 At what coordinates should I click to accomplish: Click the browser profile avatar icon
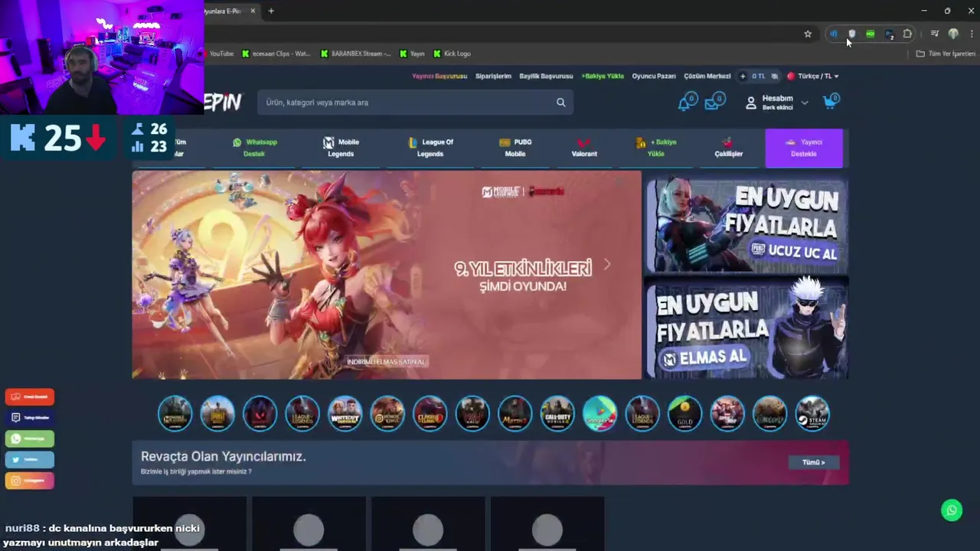coord(953,34)
